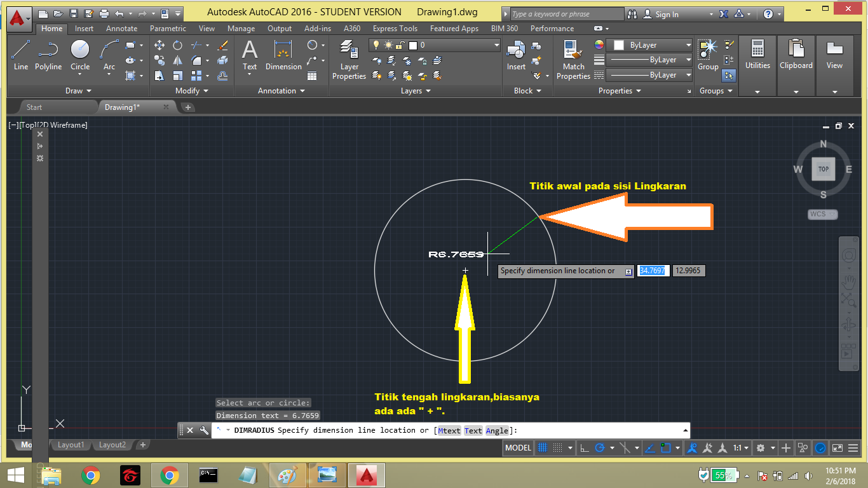The width and height of the screenshot is (868, 488).
Task: Switch to the Insert ribbon tab
Action: click(84, 29)
